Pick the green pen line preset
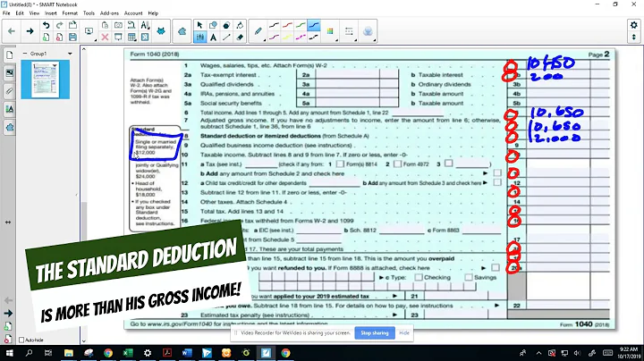644x361 pixels. tap(301, 25)
